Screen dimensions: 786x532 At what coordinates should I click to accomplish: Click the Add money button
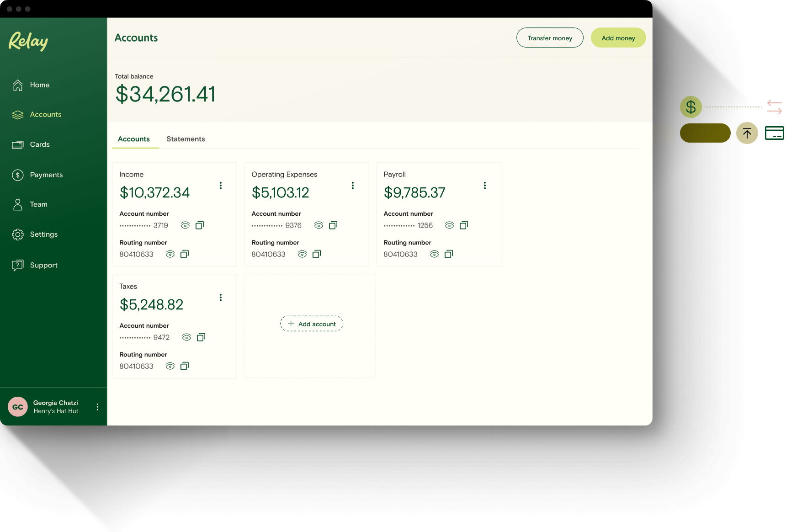618,37
